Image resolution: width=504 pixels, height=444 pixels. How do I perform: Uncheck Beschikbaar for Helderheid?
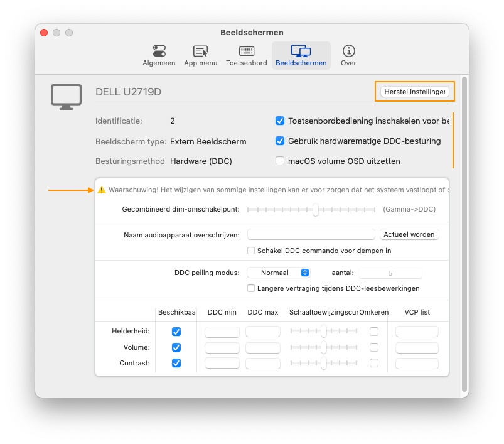coord(176,332)
